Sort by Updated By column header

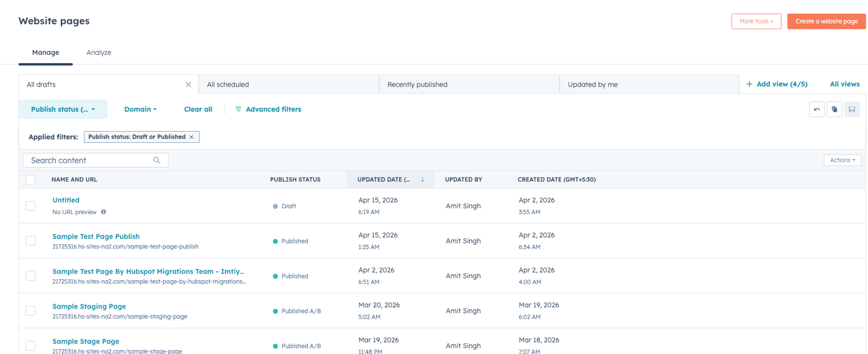pos(464,179)
